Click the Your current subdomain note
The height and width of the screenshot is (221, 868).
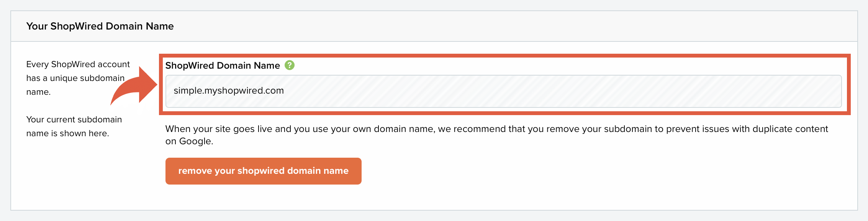pyautogui.click(x=74, y=126)
